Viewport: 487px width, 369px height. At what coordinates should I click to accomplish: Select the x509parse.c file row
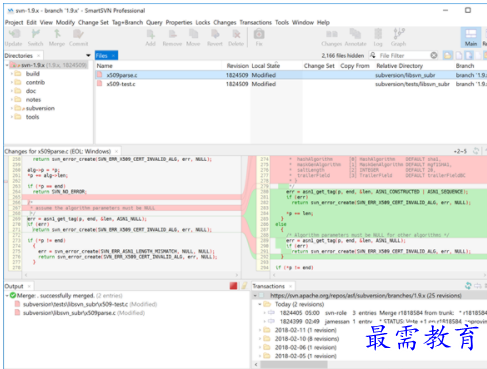(291, 75)
